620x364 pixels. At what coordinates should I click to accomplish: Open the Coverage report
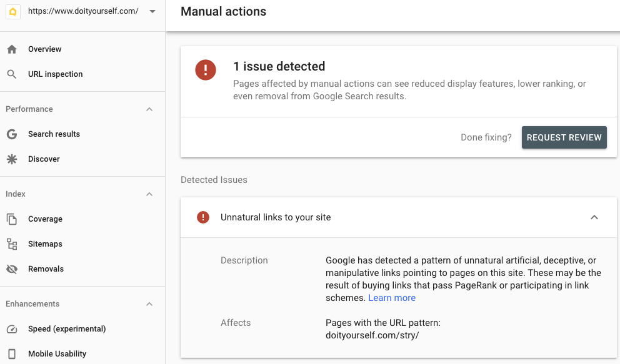(45, 219)
